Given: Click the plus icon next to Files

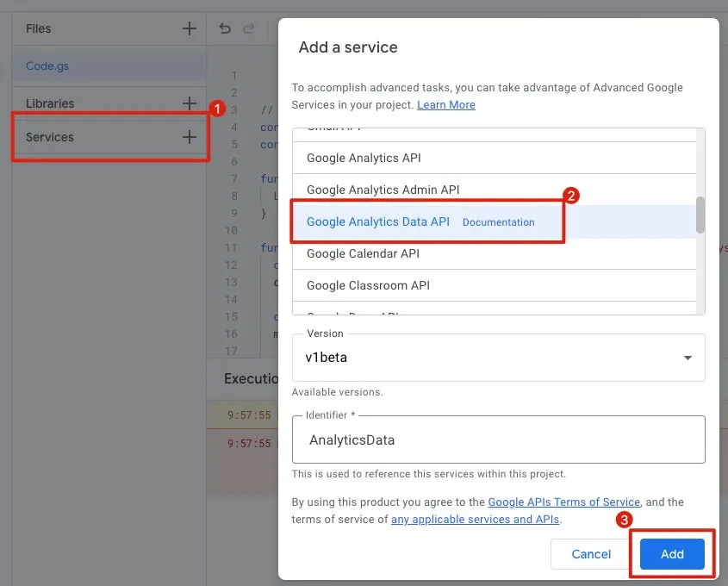Looking at the screenshot, I should (190, 28).
